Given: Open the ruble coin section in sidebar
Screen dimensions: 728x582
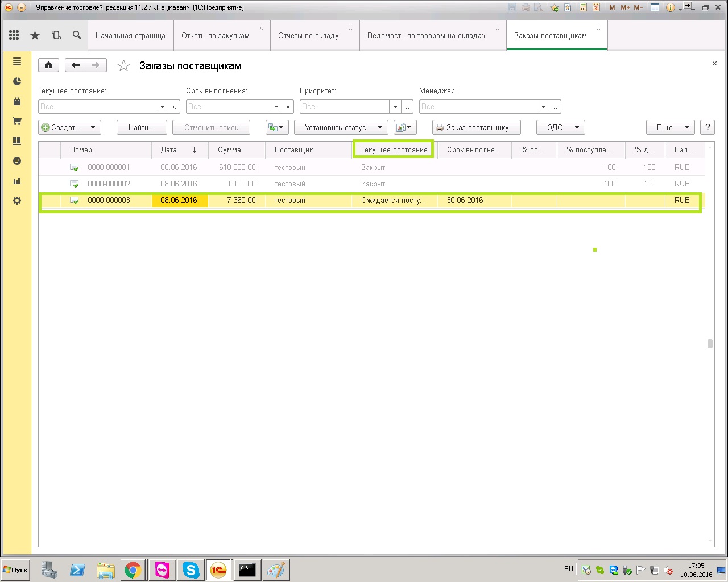Looking at the screenshot, I should pos(17,161).
